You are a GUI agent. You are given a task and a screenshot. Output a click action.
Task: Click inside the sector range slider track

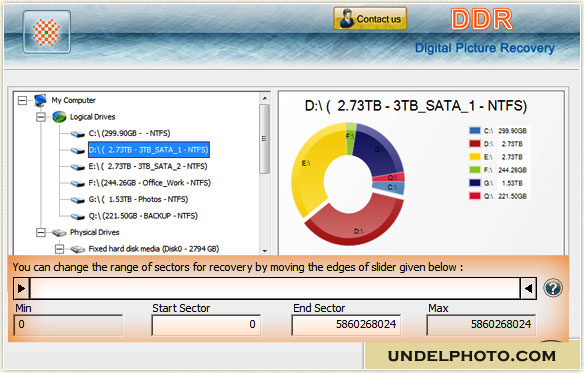275,288
